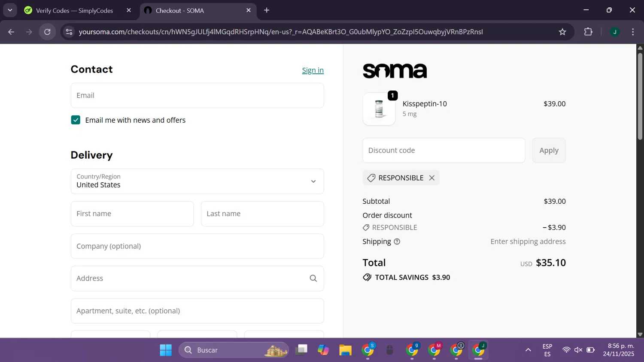
Task: Open the tab search dropdown arrow
Action: coord(10,10)
